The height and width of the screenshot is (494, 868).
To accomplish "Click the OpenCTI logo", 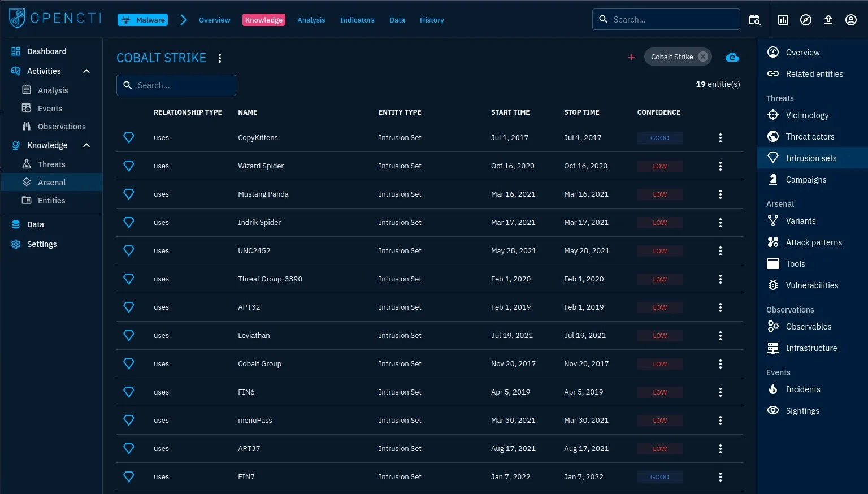I will (x=55, y=18).
